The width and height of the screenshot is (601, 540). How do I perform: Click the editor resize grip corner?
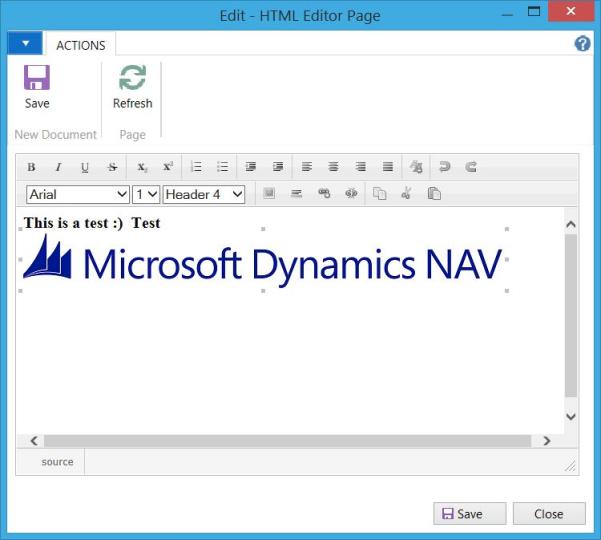pos(570,466)
